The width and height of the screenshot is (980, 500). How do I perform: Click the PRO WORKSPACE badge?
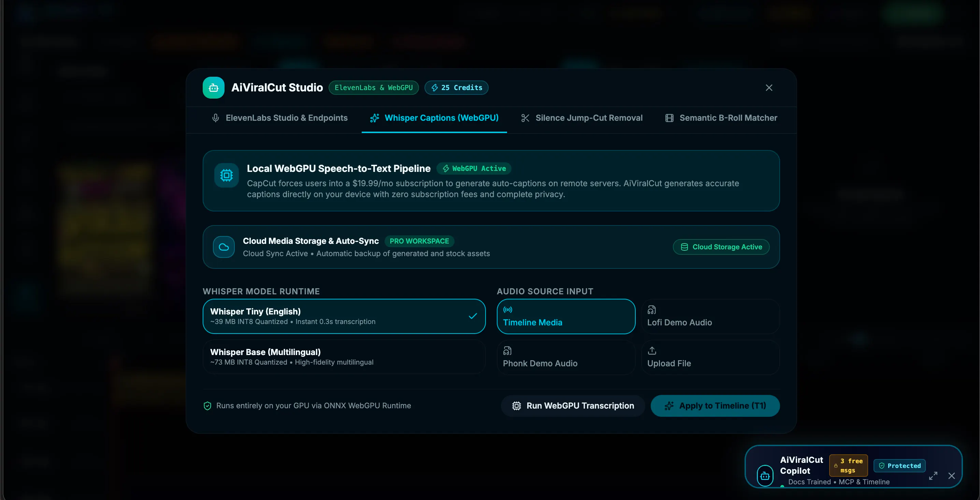[x=419, y=241]
